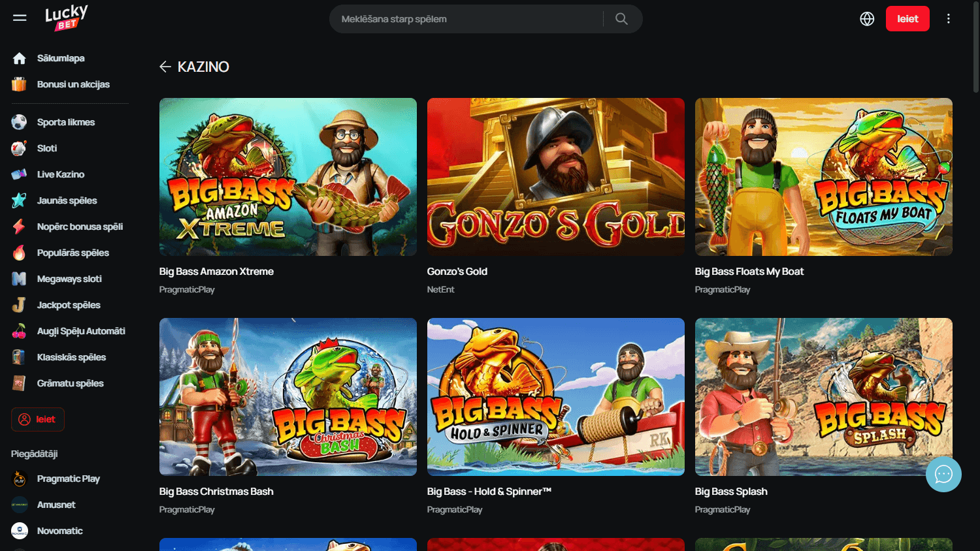Open the hamburger menu icon
This screenshot has width=980, height=551.
20,18
